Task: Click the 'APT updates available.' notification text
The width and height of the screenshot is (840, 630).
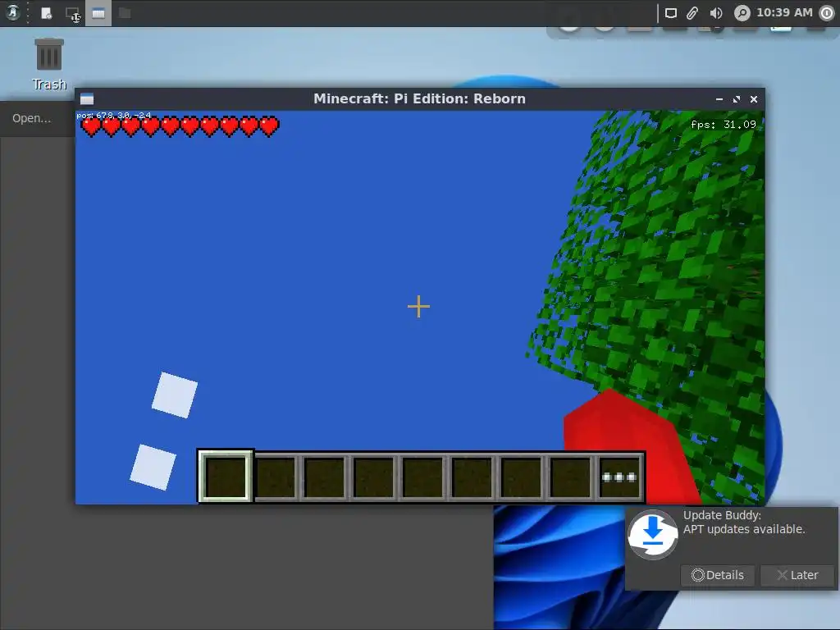Action: click(744, 529)
